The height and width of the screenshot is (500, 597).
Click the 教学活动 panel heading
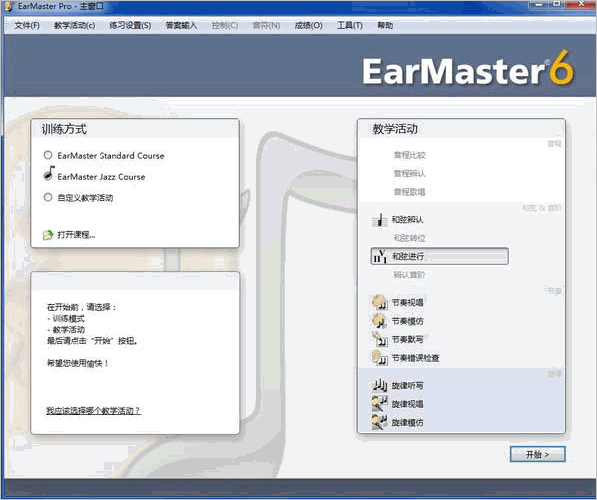395,129
